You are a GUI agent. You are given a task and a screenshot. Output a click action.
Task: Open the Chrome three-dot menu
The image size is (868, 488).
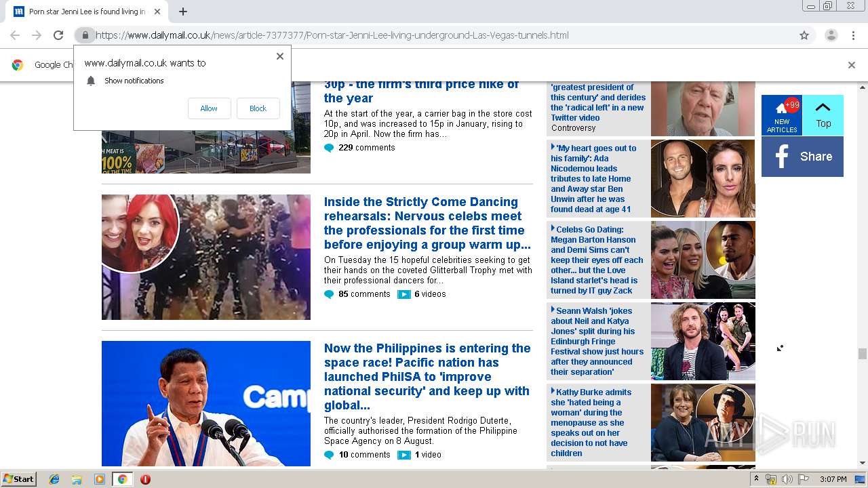pyautogui.click(x=853, y=35)
